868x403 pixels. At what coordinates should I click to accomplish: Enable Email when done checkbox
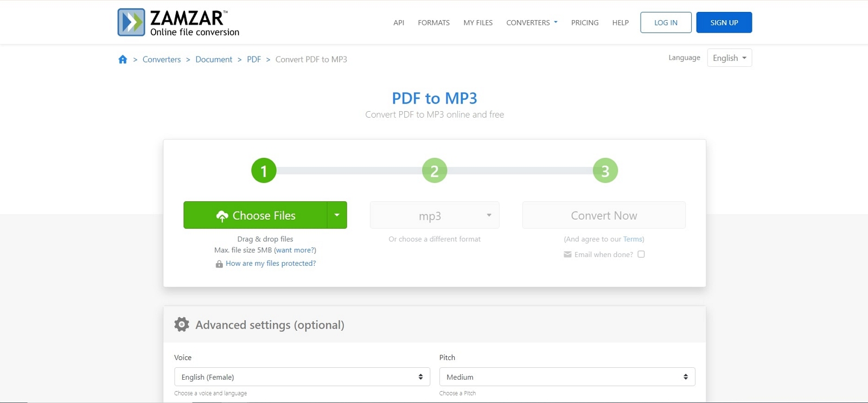(641, 254)
